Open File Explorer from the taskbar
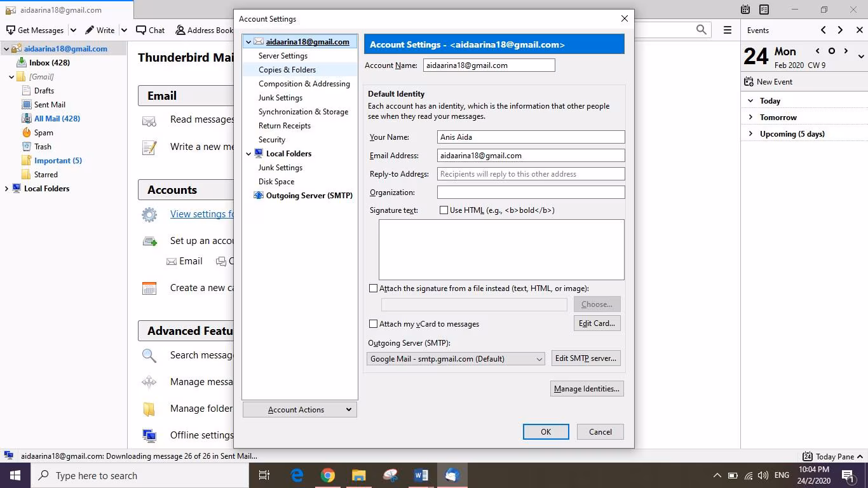868x488 pixels. tap(359, 475)
